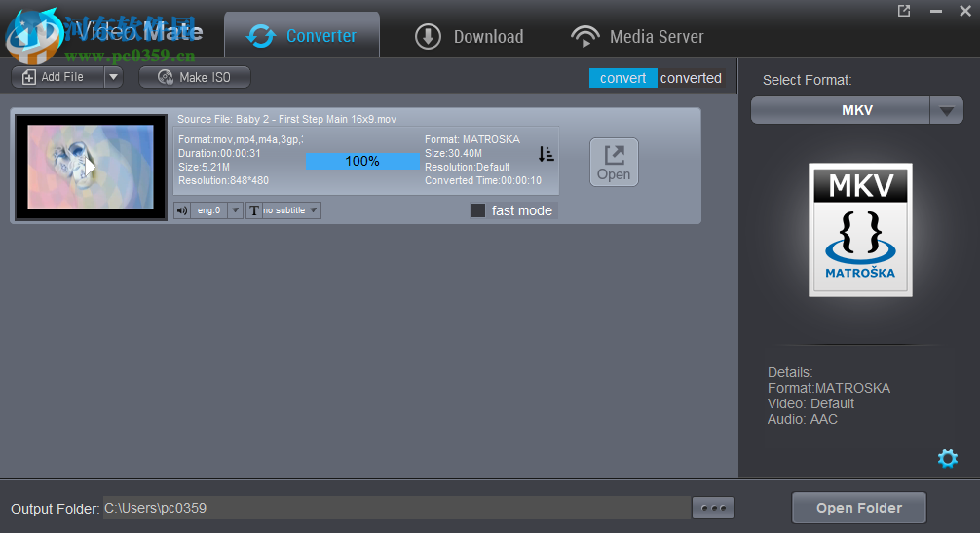Minimize the Video Mate window
The image size is (980, 533).
click(x=935, y=11)
